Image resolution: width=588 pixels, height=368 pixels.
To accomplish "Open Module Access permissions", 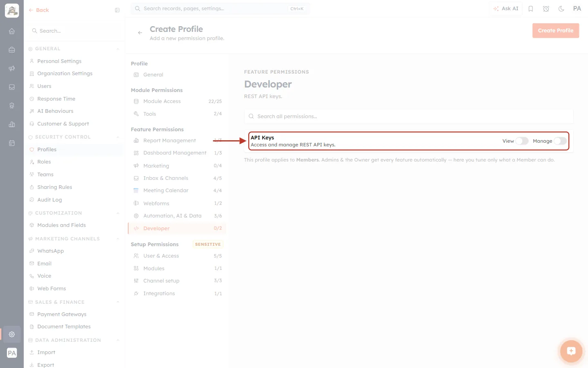I will tap(177, 101).
